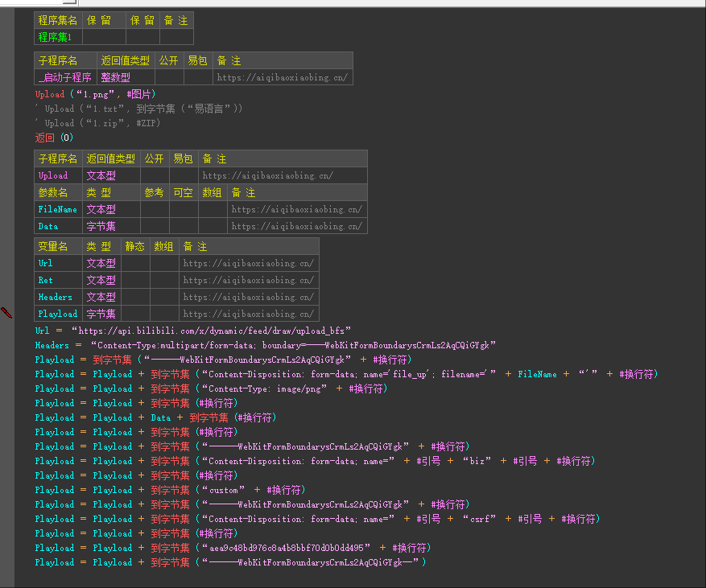Click remark URL in FileName row
706x588 pixels.
click(x=297, y=209)
